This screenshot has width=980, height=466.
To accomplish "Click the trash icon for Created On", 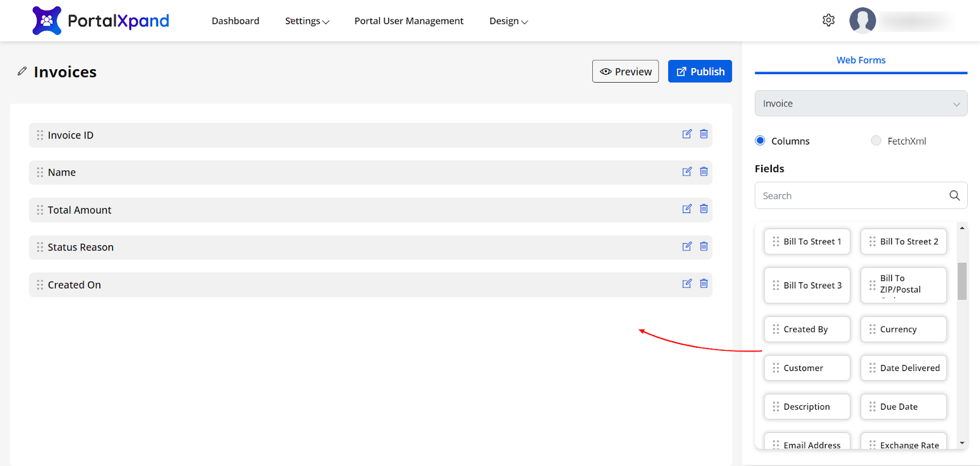I will [704, 284].
